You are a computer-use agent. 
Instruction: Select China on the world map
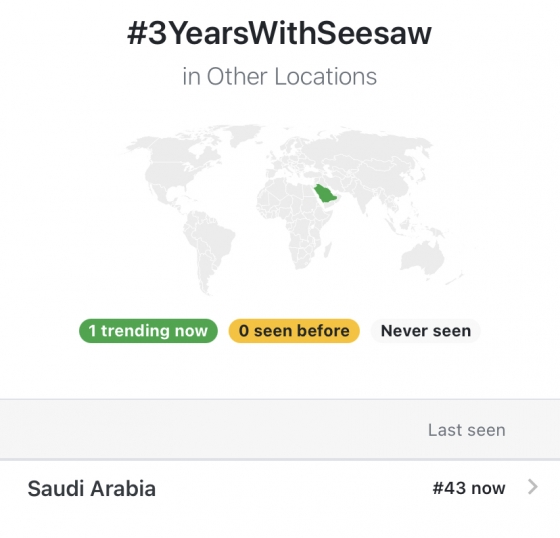pyautogui.click(x=389, y=180)
